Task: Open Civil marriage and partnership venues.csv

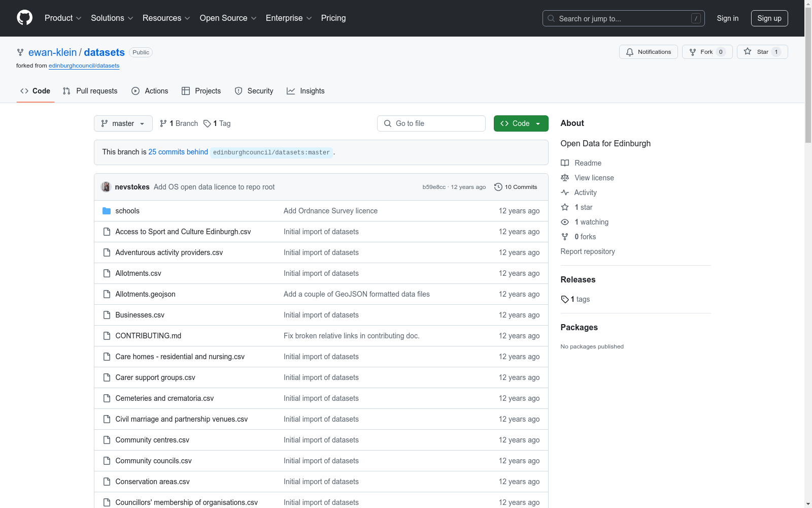Action: click(182, 419)
